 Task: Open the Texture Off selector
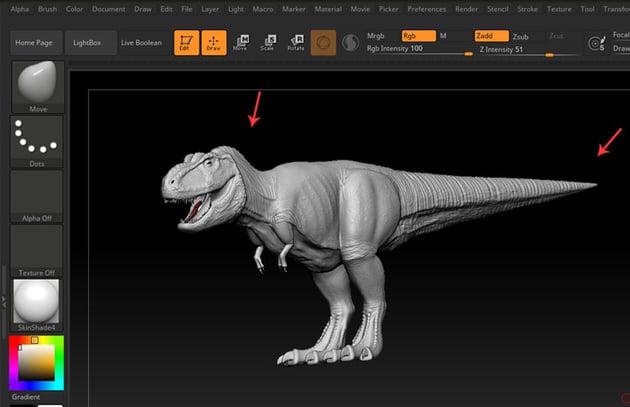point(37,251)
